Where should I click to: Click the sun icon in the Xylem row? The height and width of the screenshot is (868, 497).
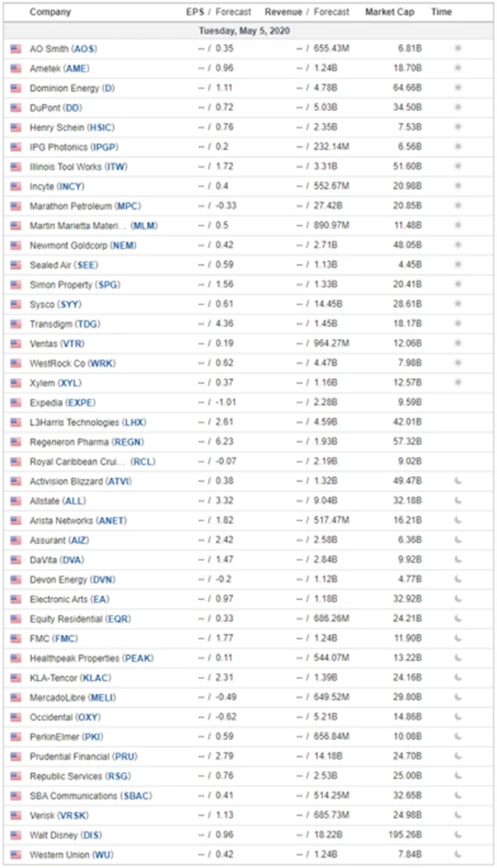click(457, 383)
